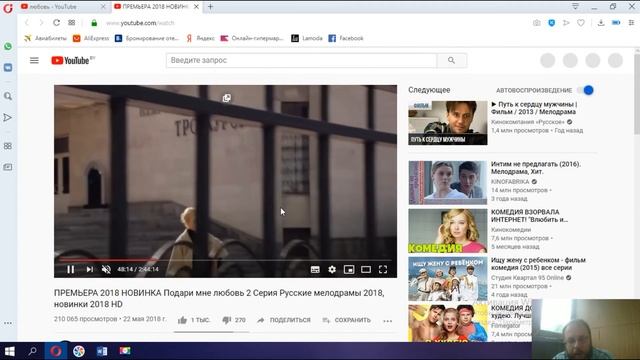Open the Яндекс bookmark
640x360 pixels.
[x=200, y=38]
